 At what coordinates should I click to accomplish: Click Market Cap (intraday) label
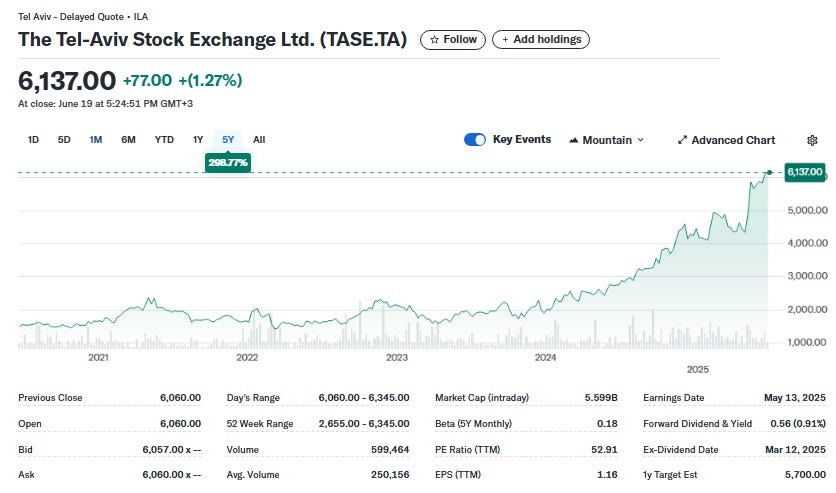(482, 398)
